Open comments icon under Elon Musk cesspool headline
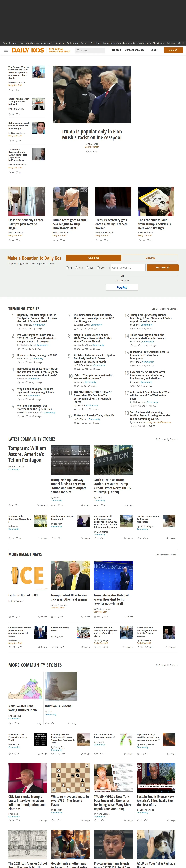Viewport: 186px width, 868px height. 94,152
